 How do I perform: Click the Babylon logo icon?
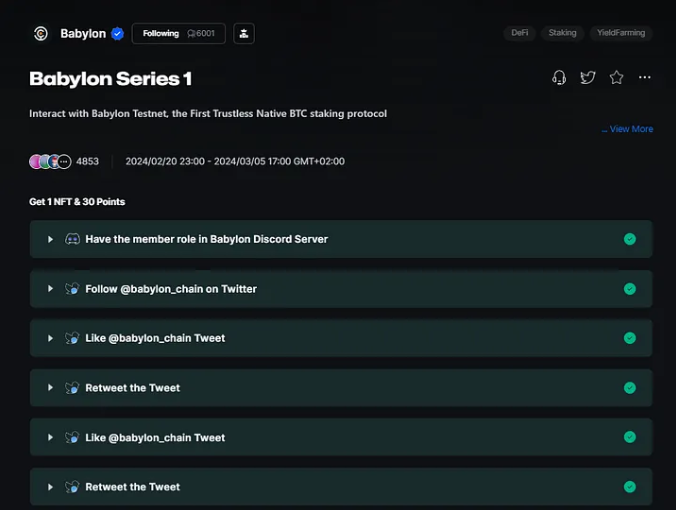(41, 33)
